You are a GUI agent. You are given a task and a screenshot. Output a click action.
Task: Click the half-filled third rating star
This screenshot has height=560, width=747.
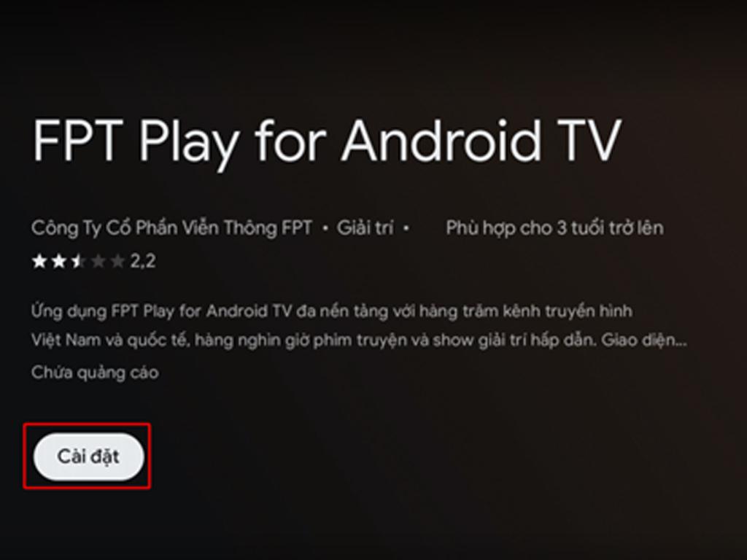tap(78, 261)
